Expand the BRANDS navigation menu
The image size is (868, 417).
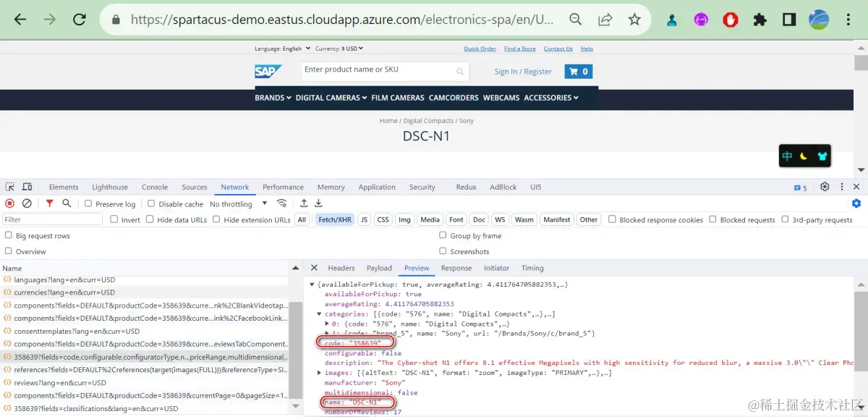(x=273, y=98)
